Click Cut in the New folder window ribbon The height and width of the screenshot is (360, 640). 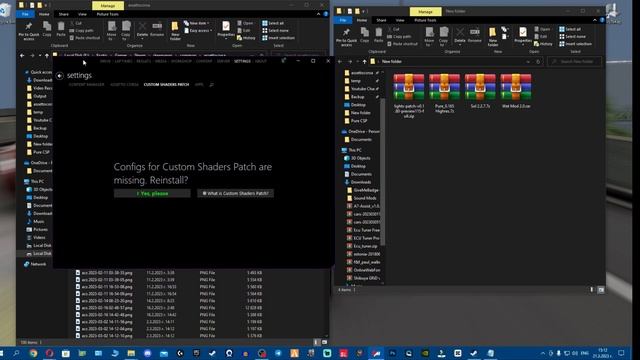coord(393,29)
